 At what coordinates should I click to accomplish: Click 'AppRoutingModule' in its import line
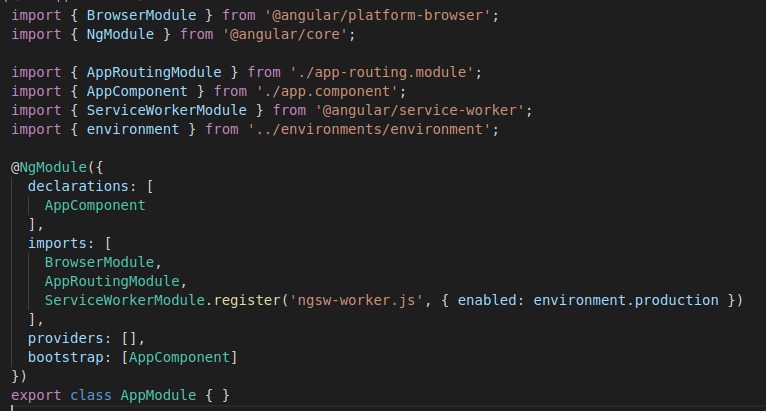(x=154, y=72)
